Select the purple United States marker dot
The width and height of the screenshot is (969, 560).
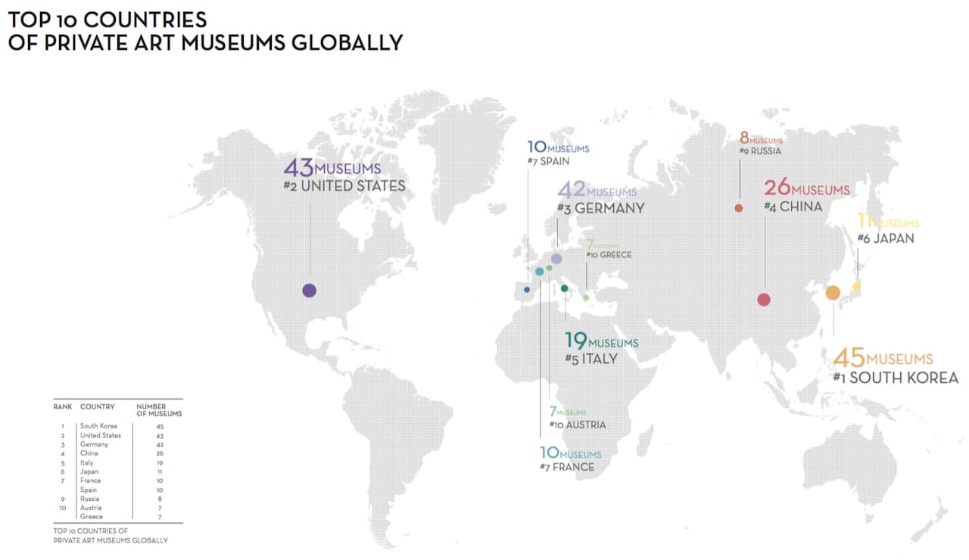[309, 289]
